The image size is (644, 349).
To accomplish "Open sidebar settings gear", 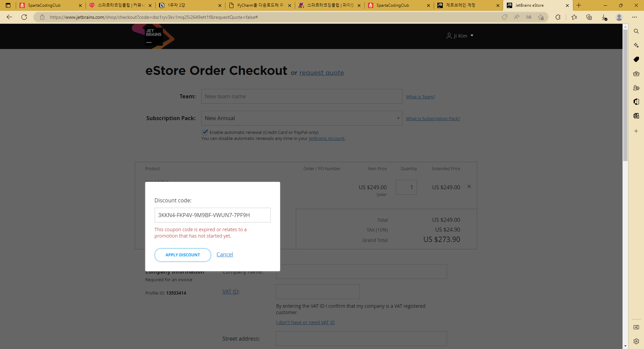I will click(636, 341).
